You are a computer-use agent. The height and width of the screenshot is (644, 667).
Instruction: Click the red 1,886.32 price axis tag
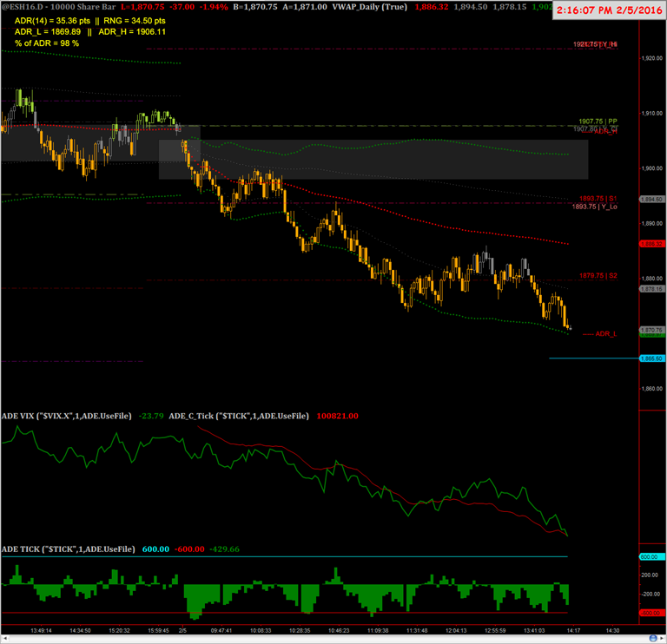(652, 244)
